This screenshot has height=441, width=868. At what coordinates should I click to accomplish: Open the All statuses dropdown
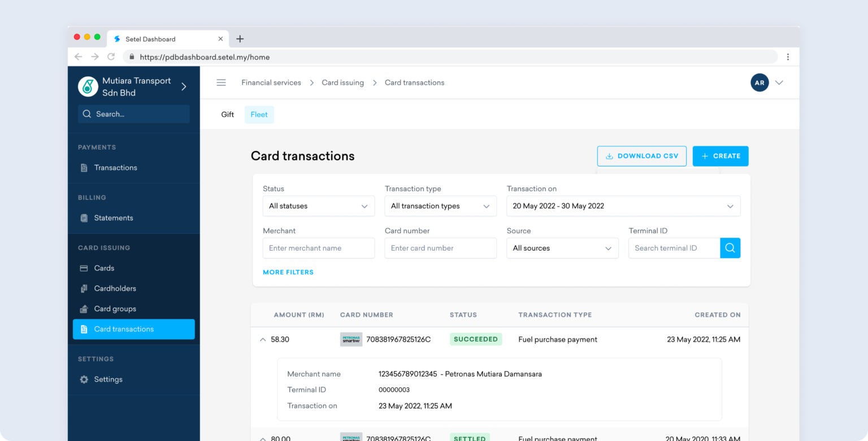[318, 206]
